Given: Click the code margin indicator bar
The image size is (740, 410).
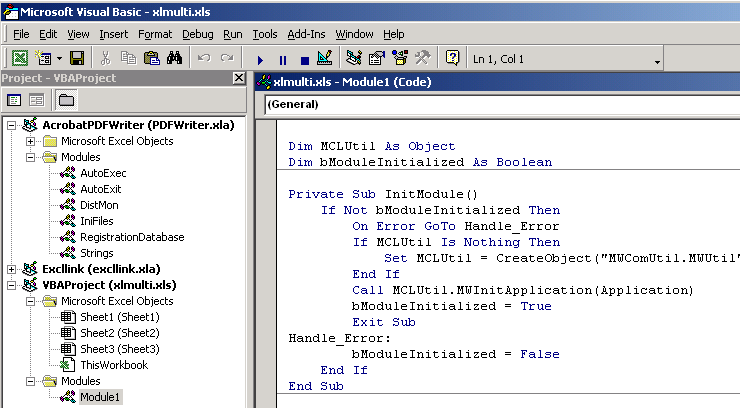Looking at the screenshot, I should 266,264.
